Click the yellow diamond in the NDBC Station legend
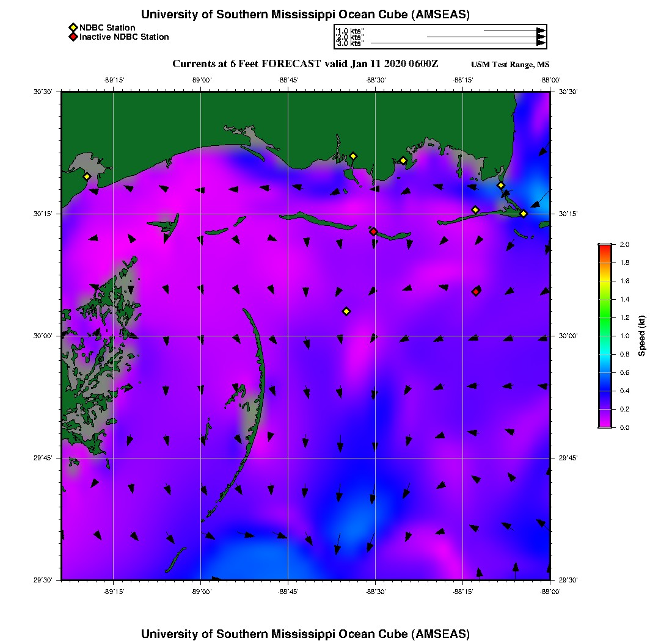672x641 pixels. [x=73, y=27]
